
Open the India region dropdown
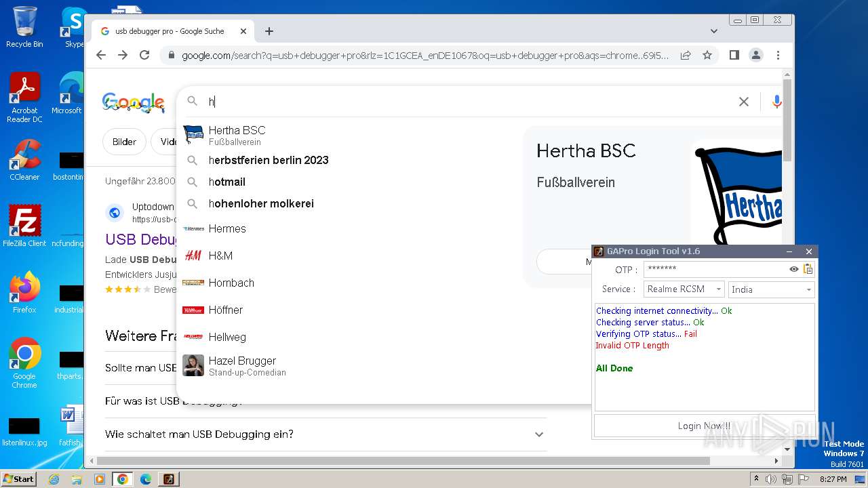(772, 289)
